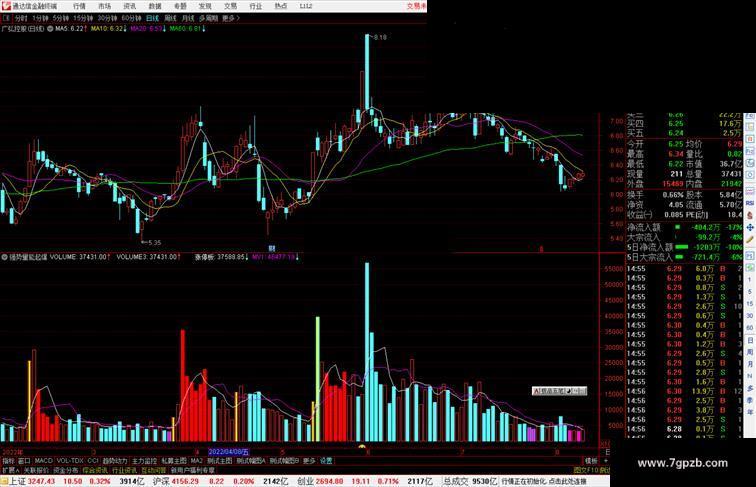Open indicator 设置 settings
This screenshot has height=487, width=756.
[326, 461]
